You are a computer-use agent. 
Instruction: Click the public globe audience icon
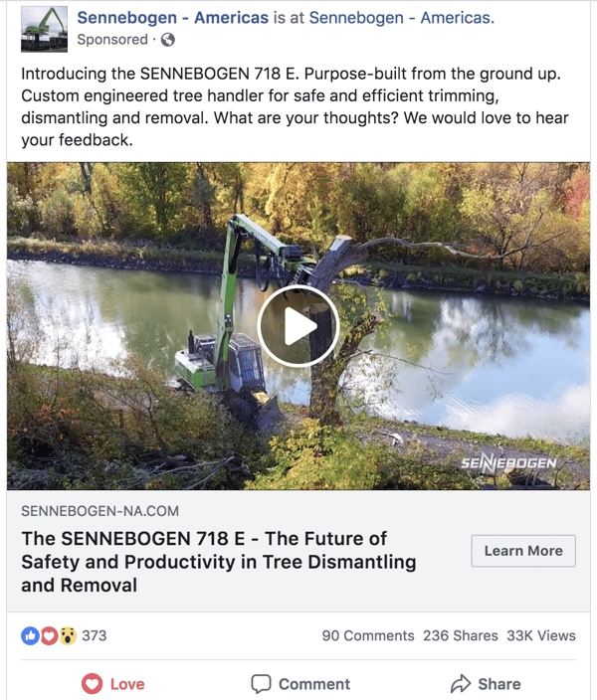click(168, 40)
